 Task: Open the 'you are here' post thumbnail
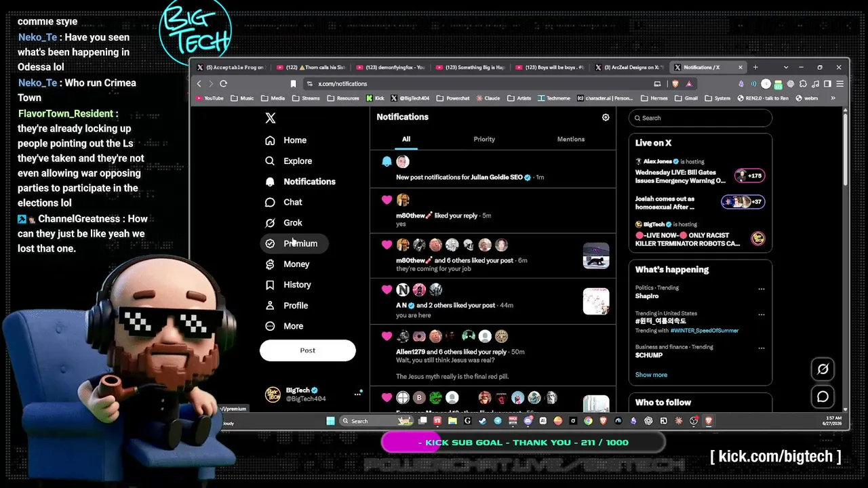[596, 302]
